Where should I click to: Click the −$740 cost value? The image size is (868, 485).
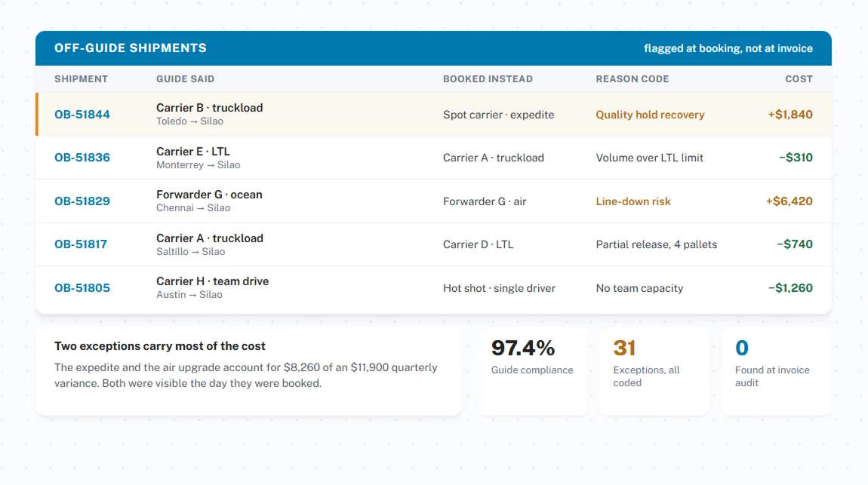pos(794,244)
